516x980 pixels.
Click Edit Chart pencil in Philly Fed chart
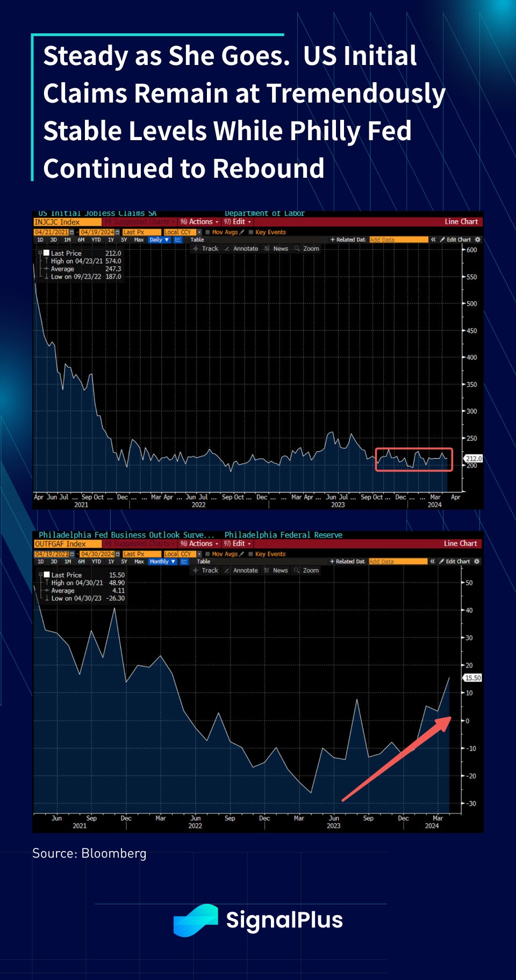pos(455,561)
